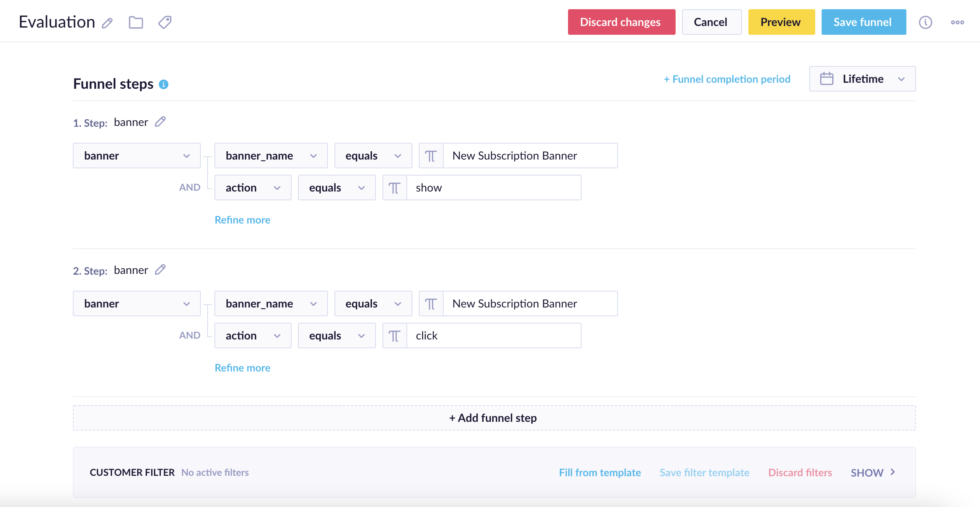
Task: Click the folder icon in header
Action: 136,22
